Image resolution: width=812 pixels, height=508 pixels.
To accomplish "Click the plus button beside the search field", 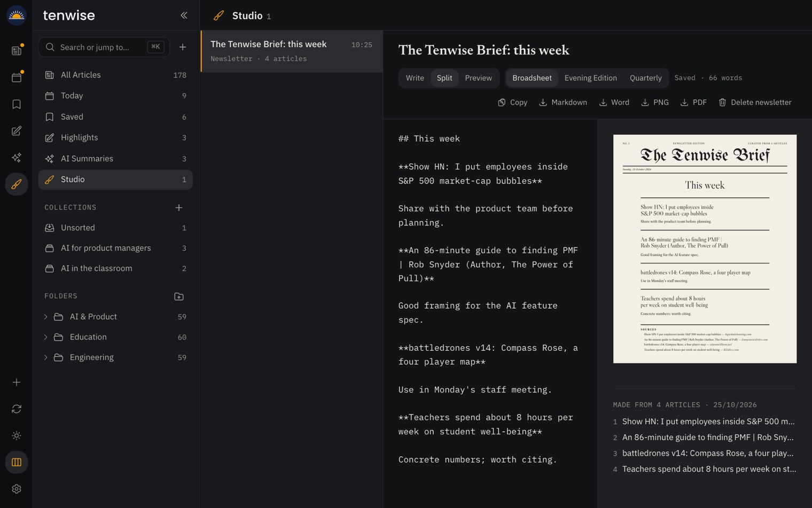I will [x=183, y=47].
